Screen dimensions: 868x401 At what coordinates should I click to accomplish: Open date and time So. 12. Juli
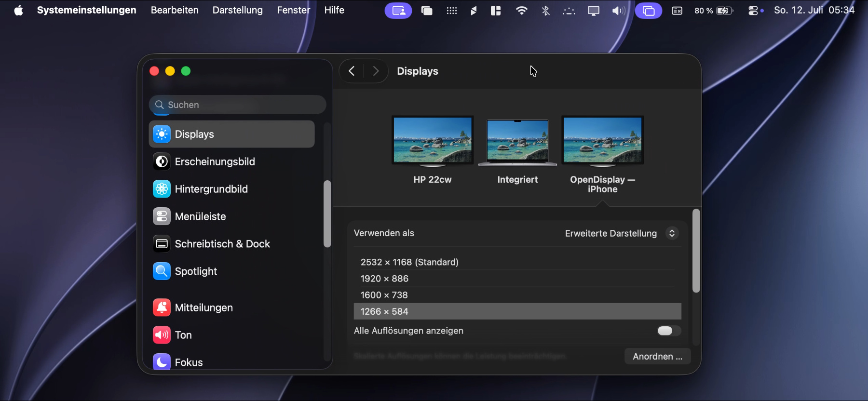click(814, 10)
